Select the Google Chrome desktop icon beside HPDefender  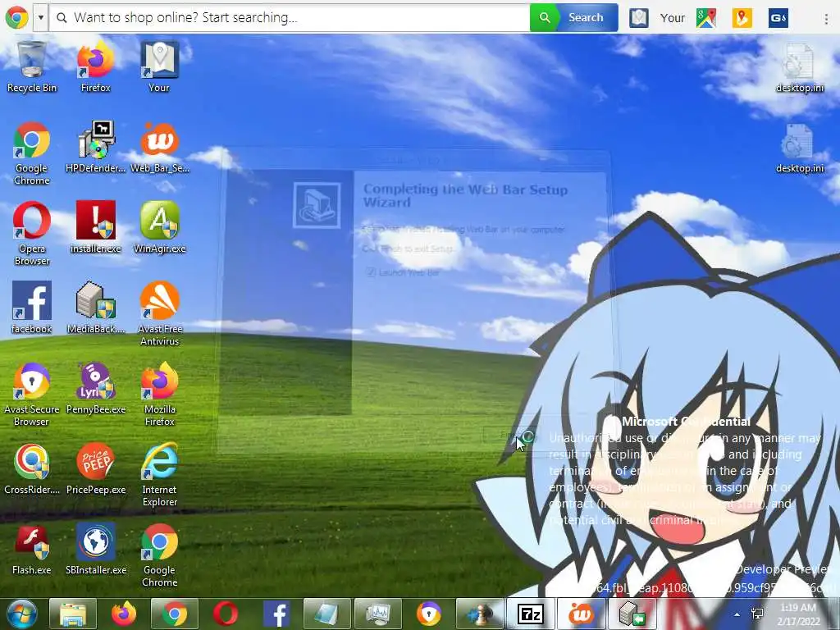pos(32,153)
